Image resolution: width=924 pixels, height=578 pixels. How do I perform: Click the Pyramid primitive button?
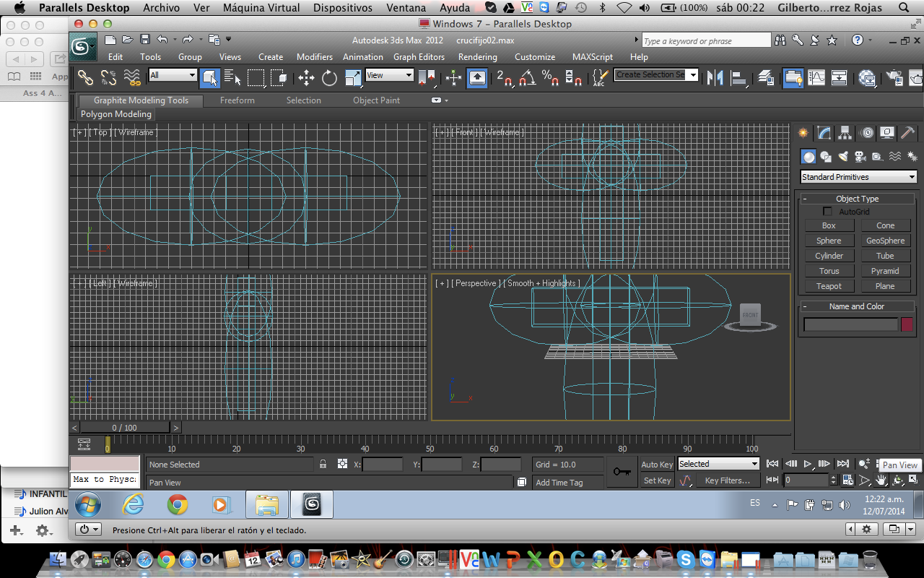coord(885,271)
